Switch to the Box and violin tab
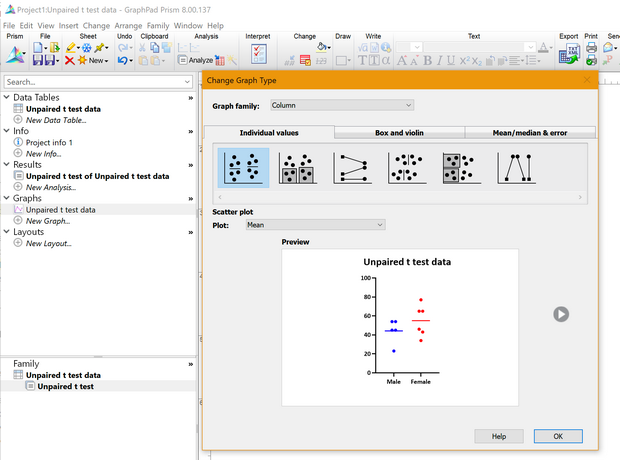This screenshot has height=460, width=620. click(399, 132)
